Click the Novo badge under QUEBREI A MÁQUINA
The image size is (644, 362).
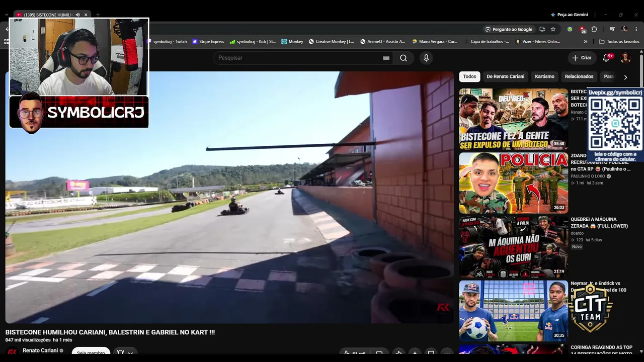pyautogui.click(x=577, y=246)
